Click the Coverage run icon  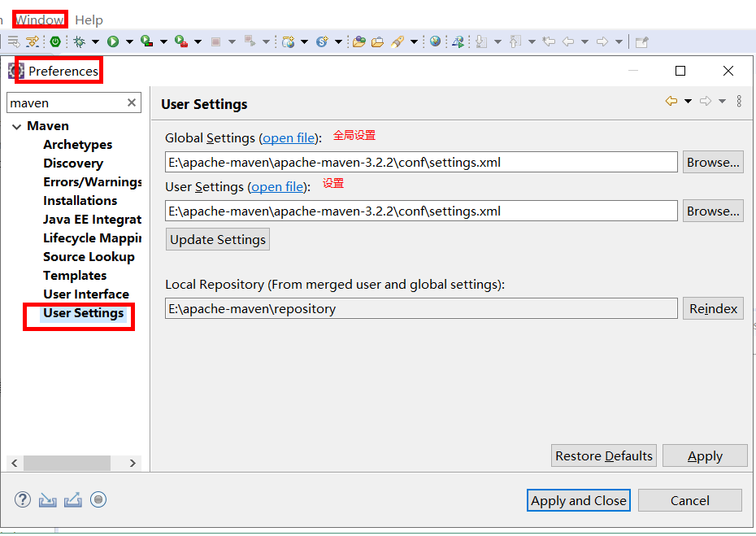[x=146, y=41]
